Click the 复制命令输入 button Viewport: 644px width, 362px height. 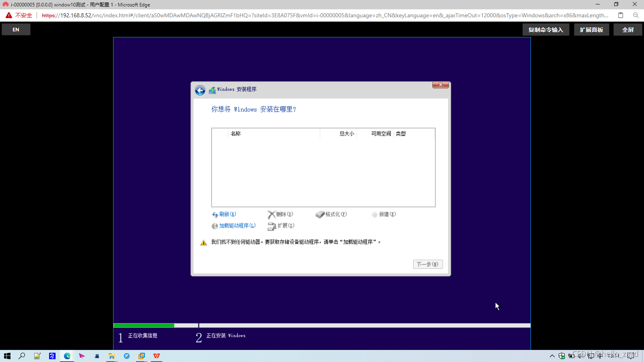pyautogui.click(x=546, y=30)
